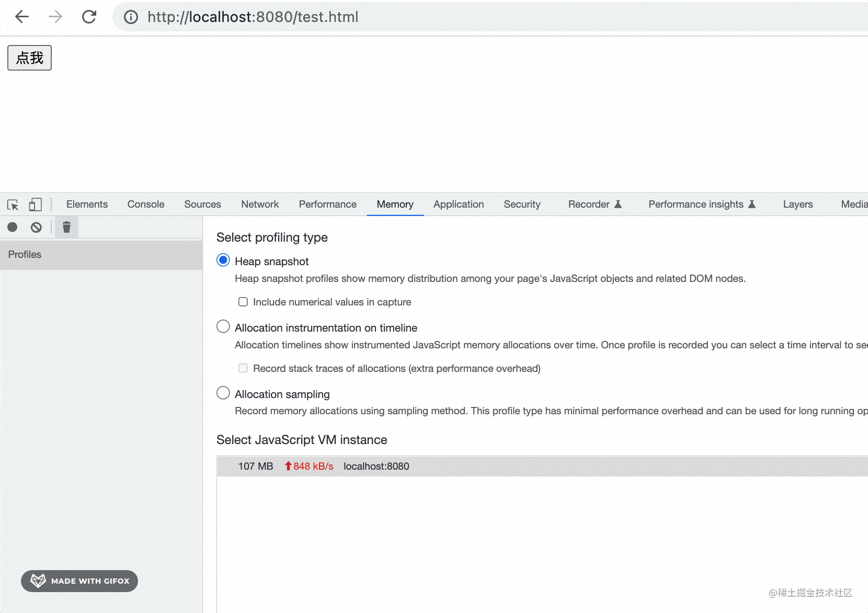Open the Performance insights tab

pos(695,205)
